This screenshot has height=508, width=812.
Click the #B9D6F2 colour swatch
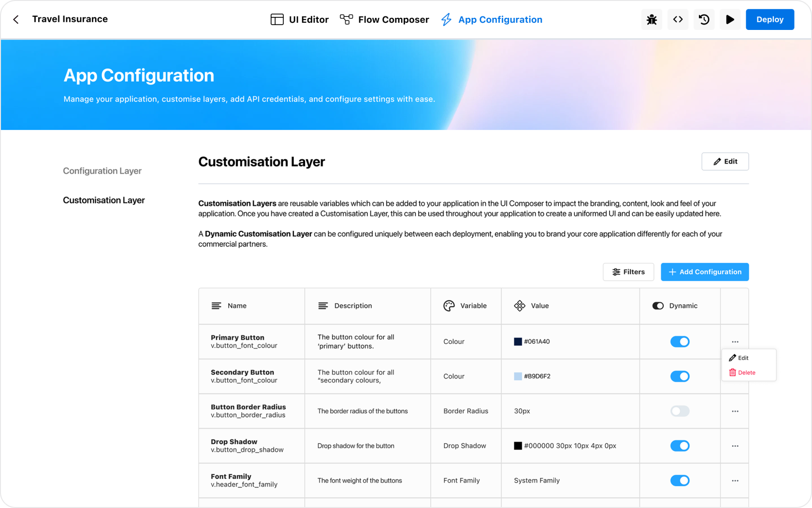(518, 377)
